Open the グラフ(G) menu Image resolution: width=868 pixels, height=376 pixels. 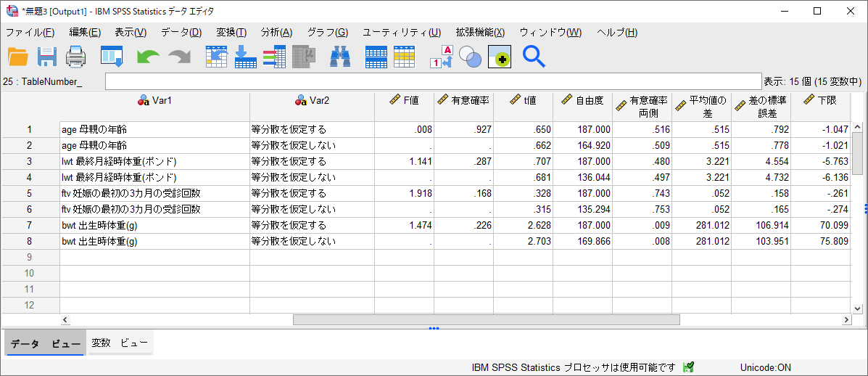coord(328,33)
